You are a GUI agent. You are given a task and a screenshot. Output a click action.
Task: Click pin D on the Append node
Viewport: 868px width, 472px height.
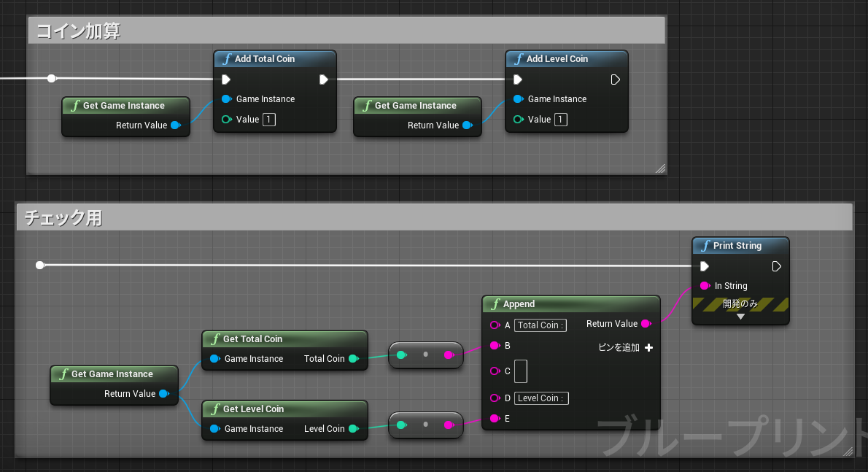point(495,398)
